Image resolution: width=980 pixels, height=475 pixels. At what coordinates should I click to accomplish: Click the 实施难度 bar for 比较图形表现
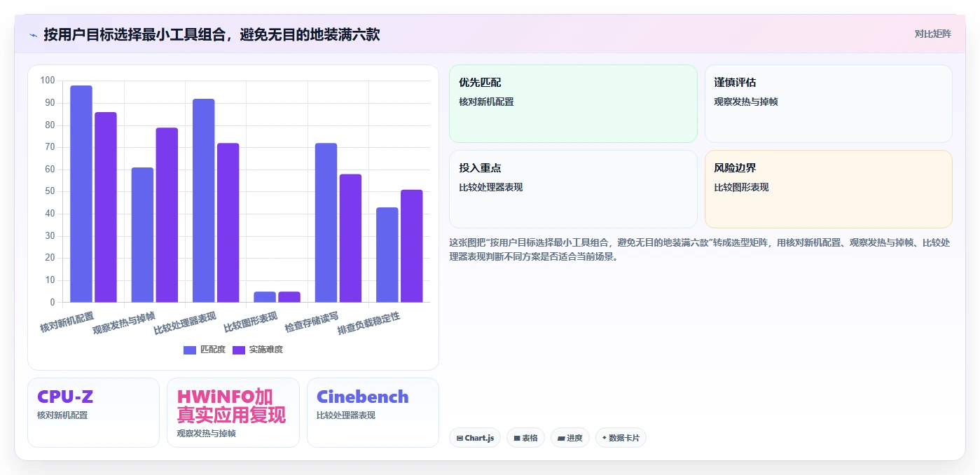point(289,297)
